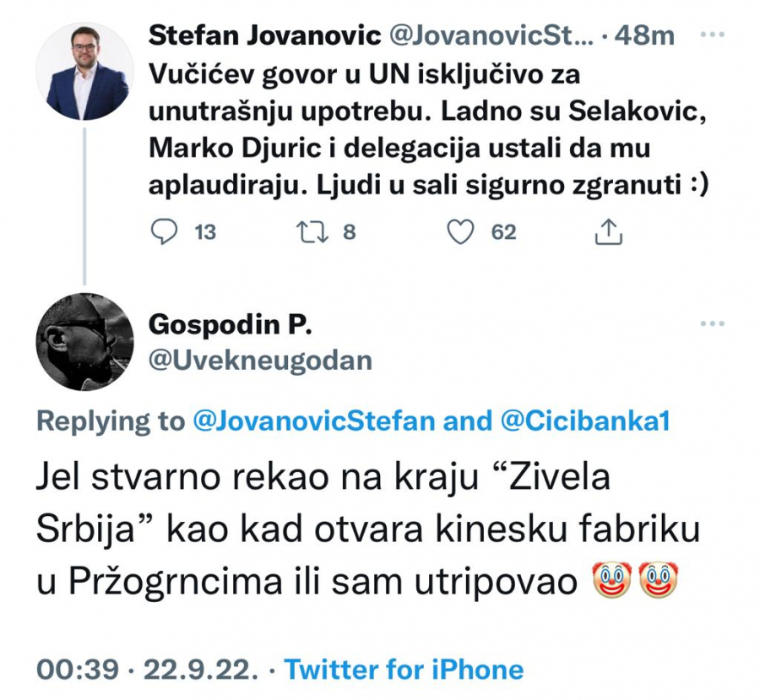
Task: Click the reply icon on Stefan's tweet
Action: coord(165,232)
